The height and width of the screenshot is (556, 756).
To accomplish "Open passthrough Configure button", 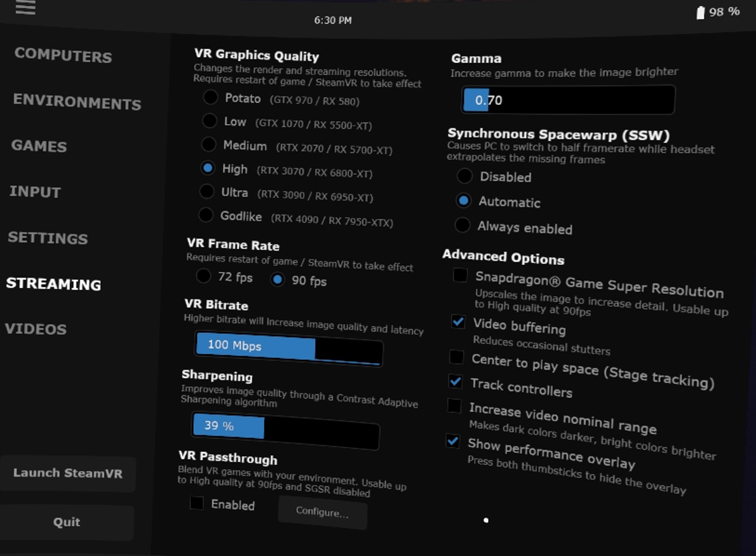I will pos(323,512).
